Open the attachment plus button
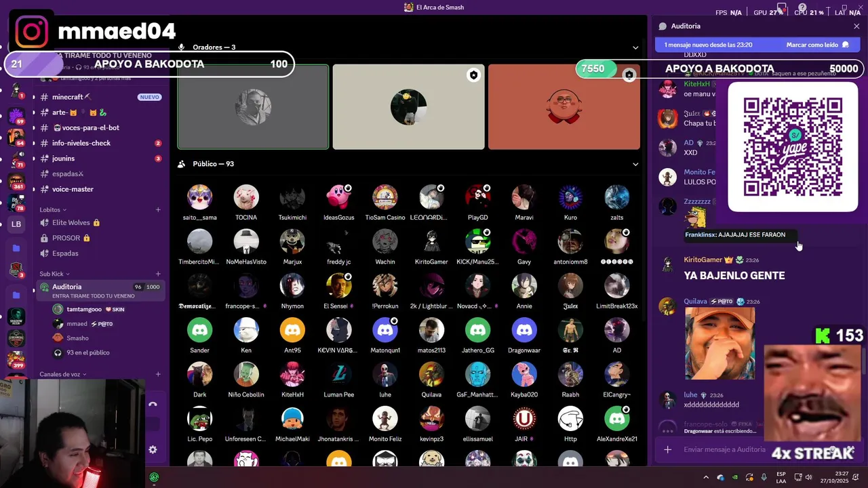The image size is (868, 488). (667, 449)
